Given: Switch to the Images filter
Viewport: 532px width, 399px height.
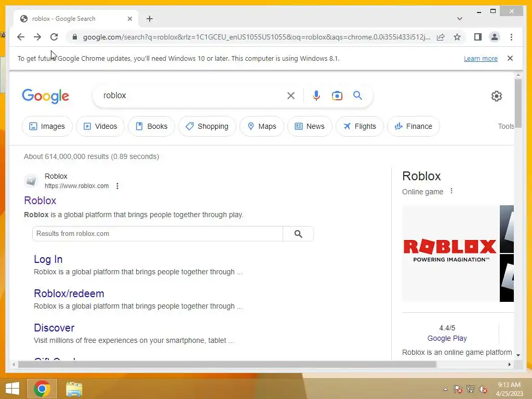Looking at the screenshot, I should tap(47, 126).
